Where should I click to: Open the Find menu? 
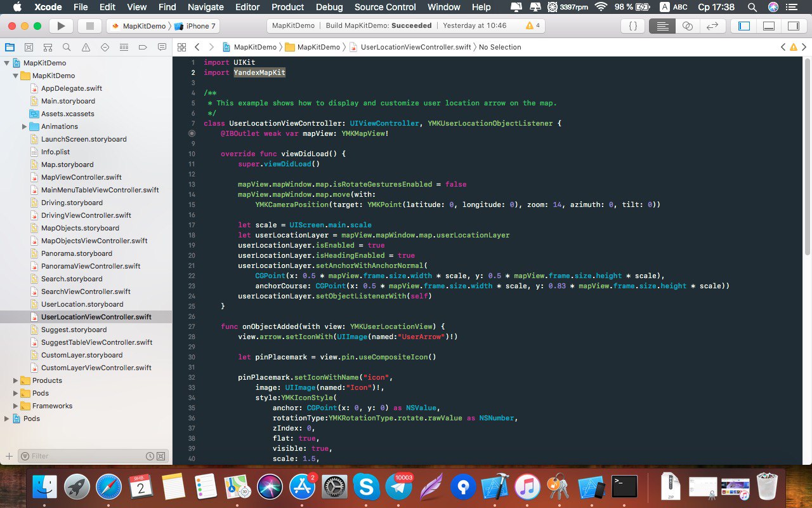(167, 7)
